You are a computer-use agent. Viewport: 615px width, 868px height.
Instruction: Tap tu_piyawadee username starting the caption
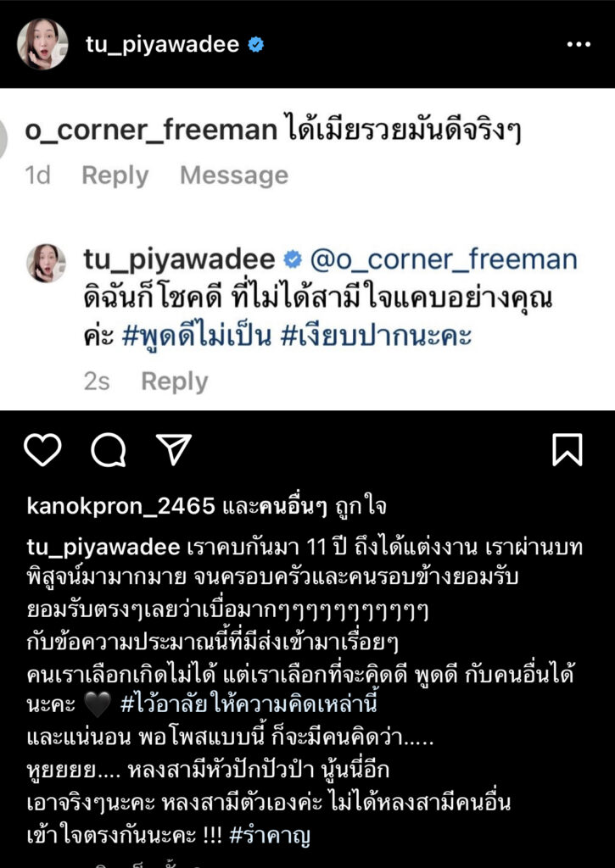(x=103, y=548)
